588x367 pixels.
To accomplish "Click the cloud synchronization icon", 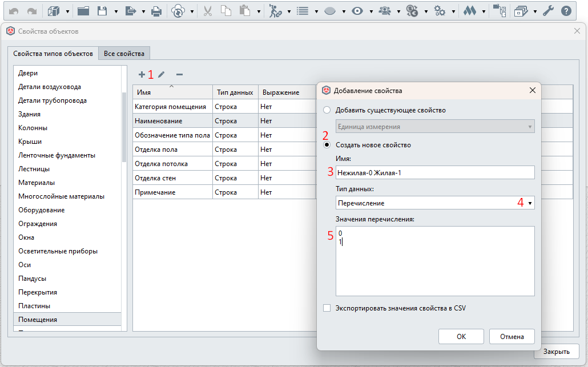I will click(178, 11).
